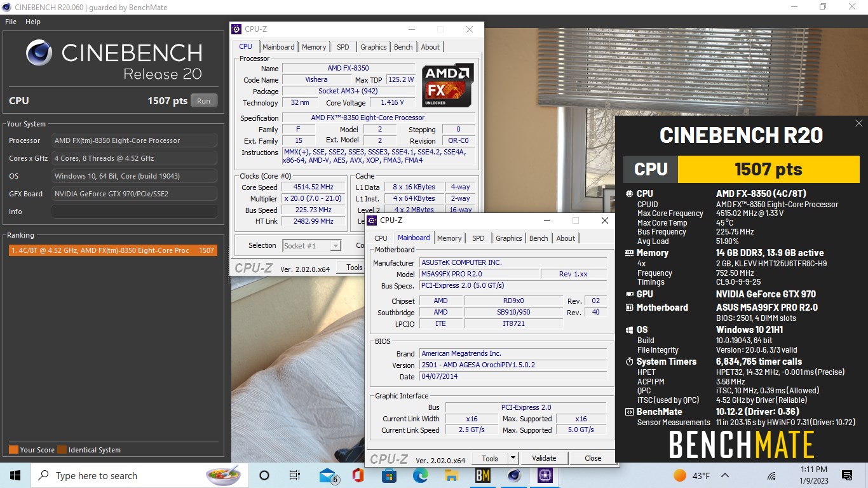This screenshot has width=868, height=488.
Task: Launch Microsoft Office from the taskbar
Action: pyautogui.click(x=357, y=475)
